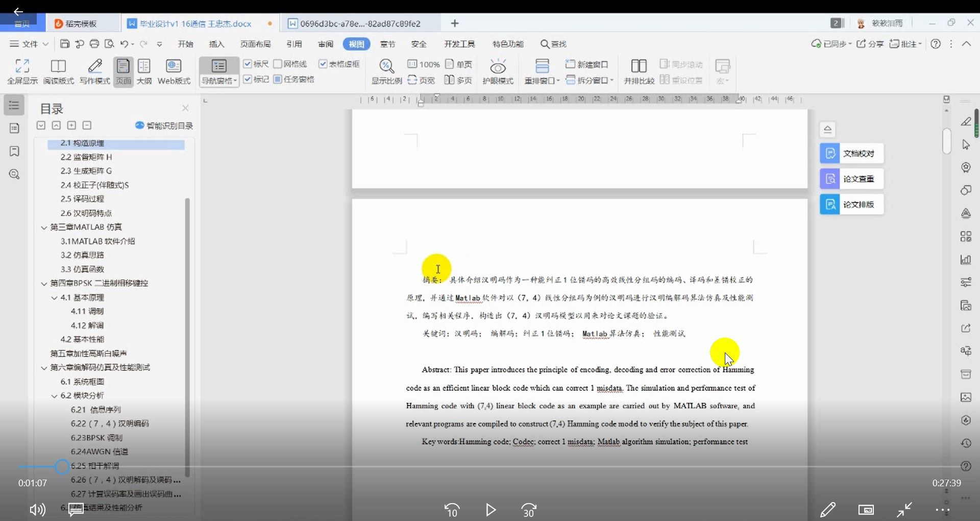
Task: Collapse section 4.1 basic principle
Action: coord(54,297)
